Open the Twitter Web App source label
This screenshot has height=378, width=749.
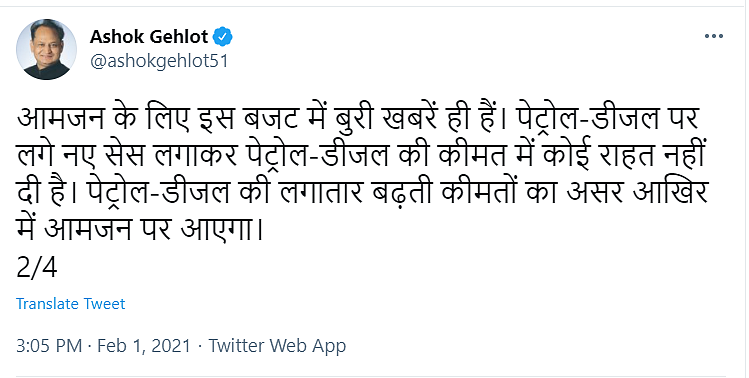(x=277, y=346)
